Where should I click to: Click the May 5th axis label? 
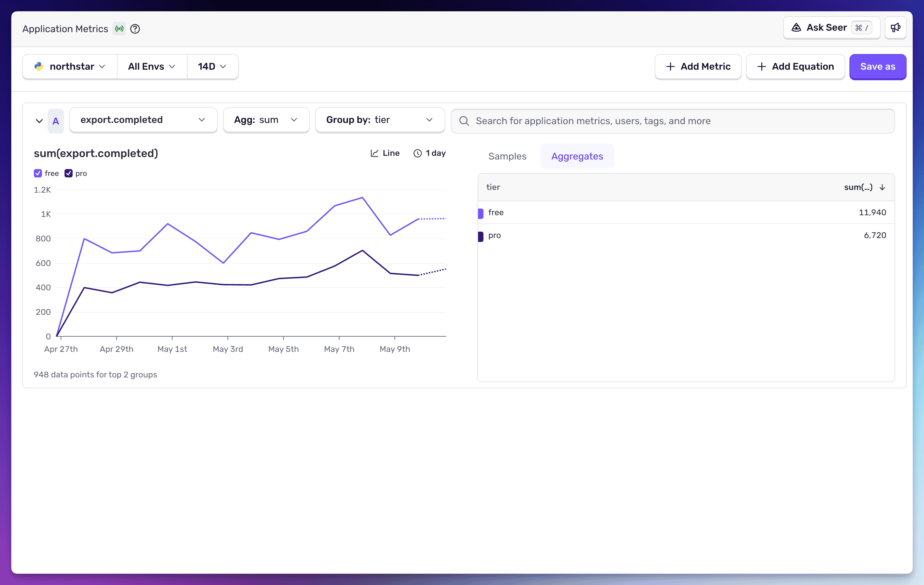point(283,349)
